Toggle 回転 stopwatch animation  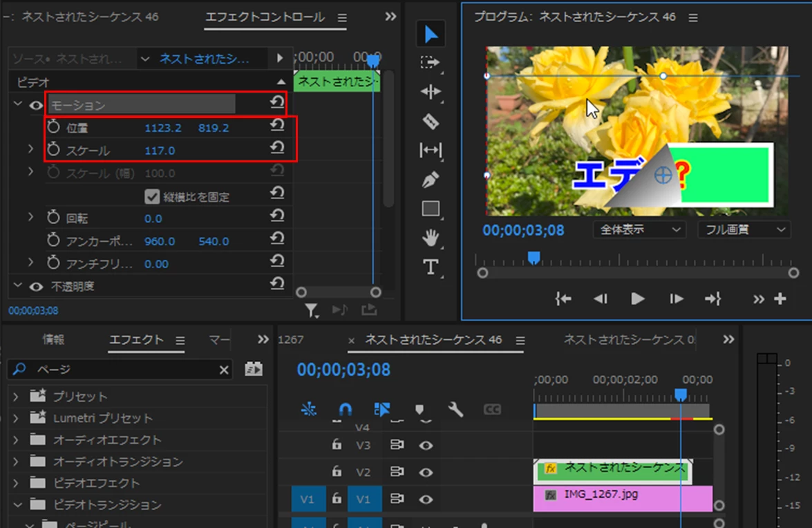point(53,218)
